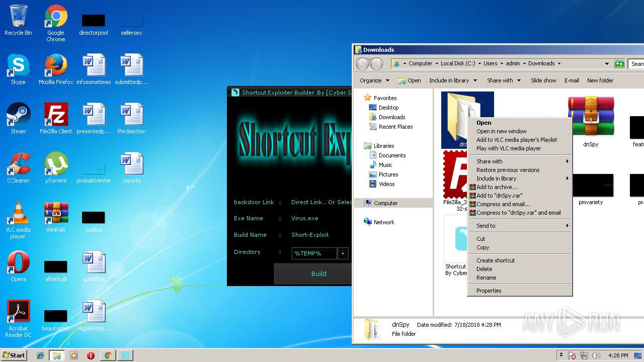This screenshot has width=644, height=362.
Task: Choose Properties in the context menu
Action: pyautogui.click(x=520, y=291)
